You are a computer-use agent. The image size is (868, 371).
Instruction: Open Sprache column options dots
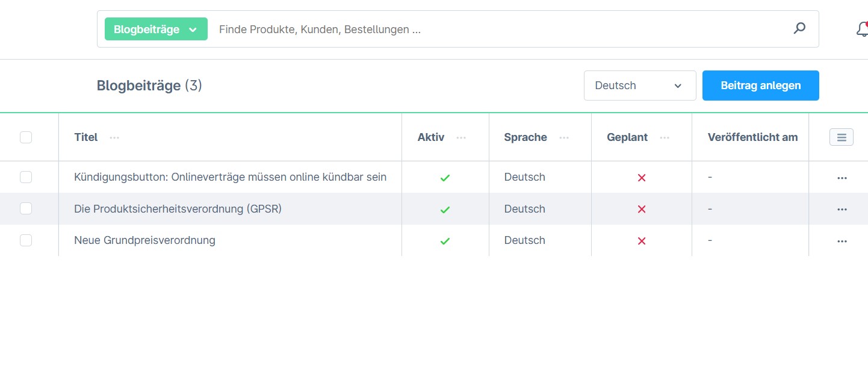tap(564, 138)
